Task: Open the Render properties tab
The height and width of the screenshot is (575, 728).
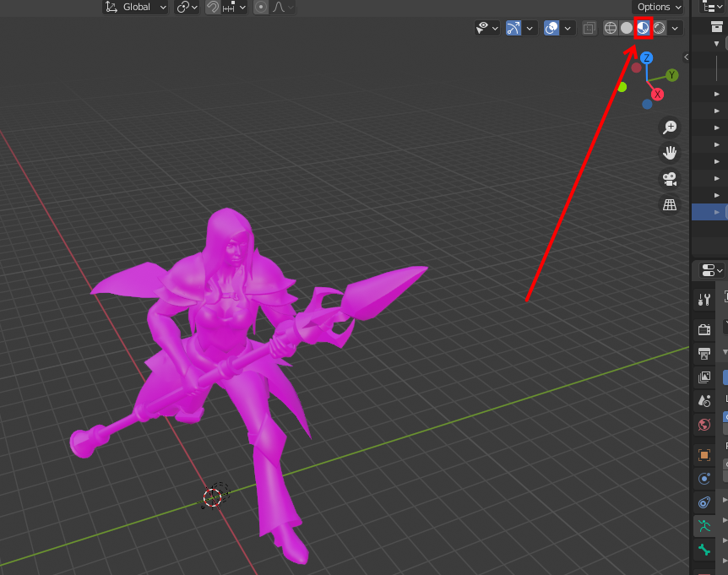Action: 704,329
